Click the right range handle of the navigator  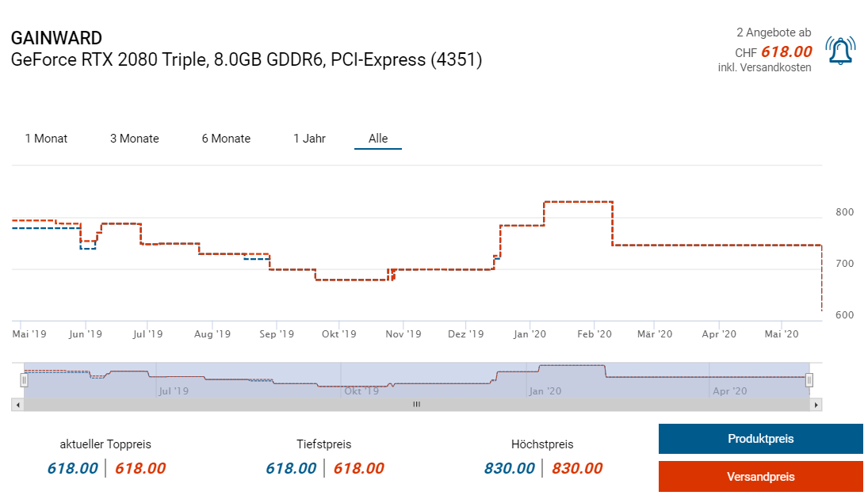809,380
